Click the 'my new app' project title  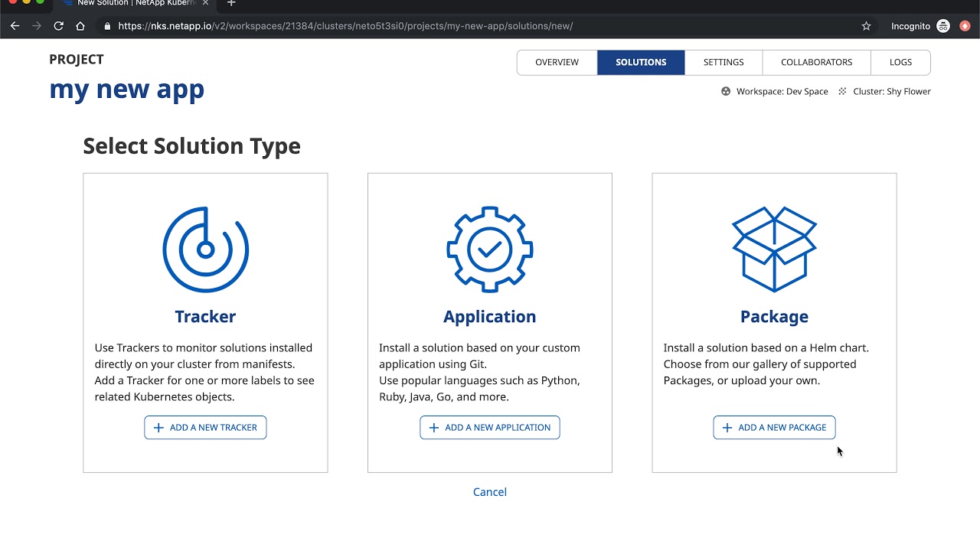coord(126,89)
